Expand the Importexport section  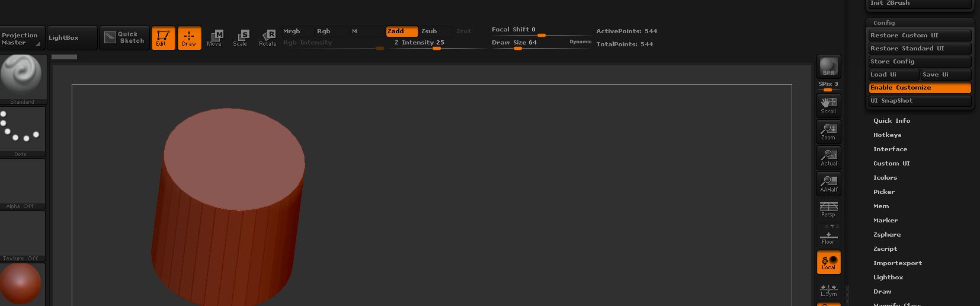tap(898, 263)
